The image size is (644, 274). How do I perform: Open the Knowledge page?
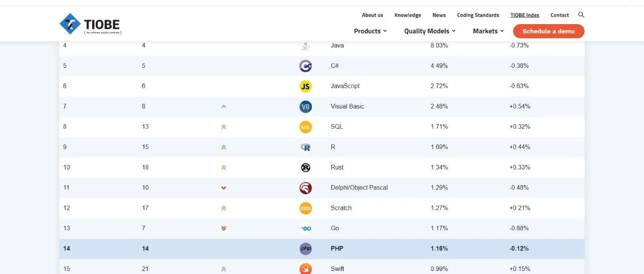(408, 15)
